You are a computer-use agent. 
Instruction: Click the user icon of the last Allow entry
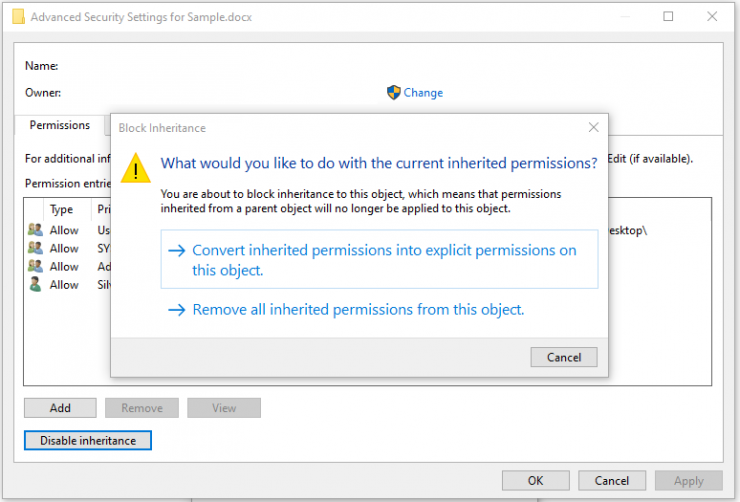point(35,284)
